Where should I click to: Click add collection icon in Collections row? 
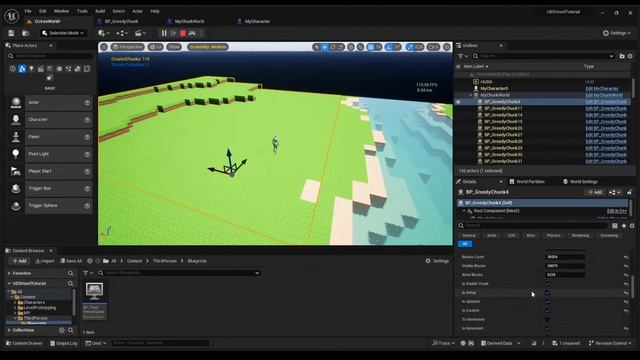[x=62, y=330]
